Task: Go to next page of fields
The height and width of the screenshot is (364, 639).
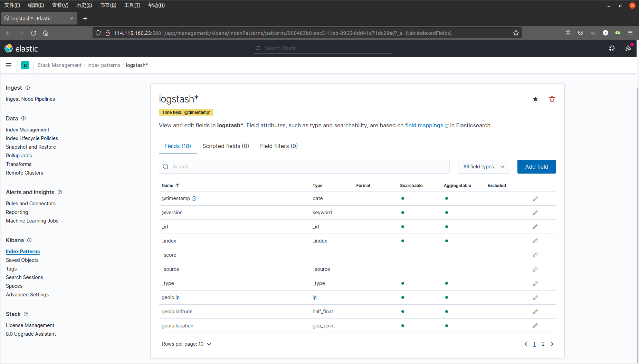Action: [552, 344]
